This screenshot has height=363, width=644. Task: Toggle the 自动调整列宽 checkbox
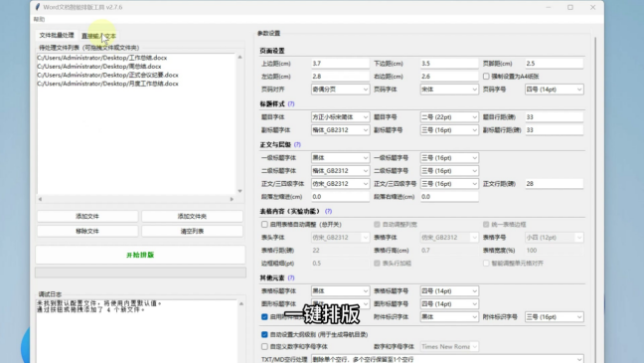tap(377, 225)
